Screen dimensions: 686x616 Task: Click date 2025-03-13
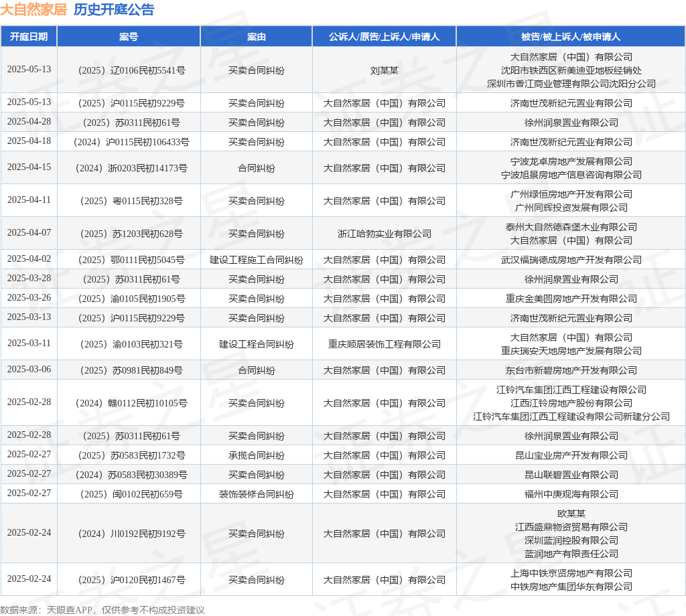tap(29, 317)
